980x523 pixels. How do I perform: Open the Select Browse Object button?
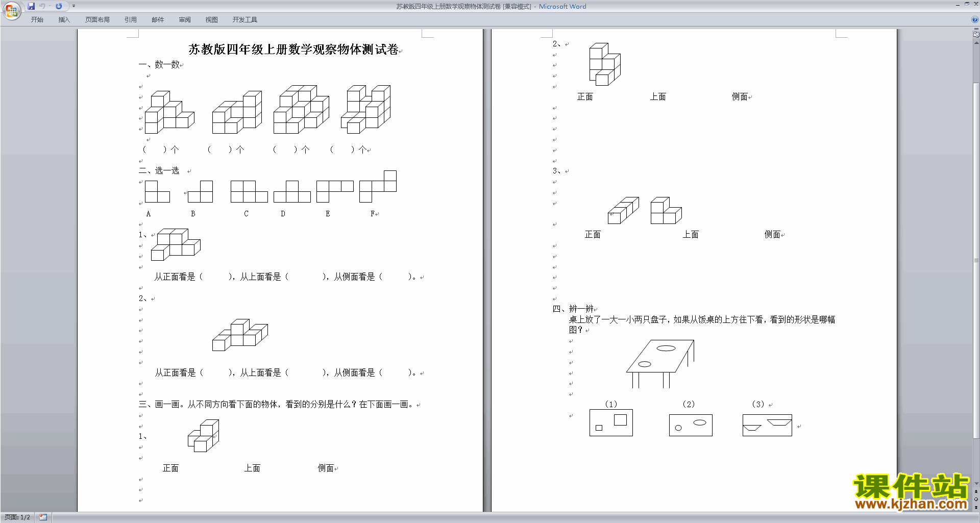coord(976,499)
